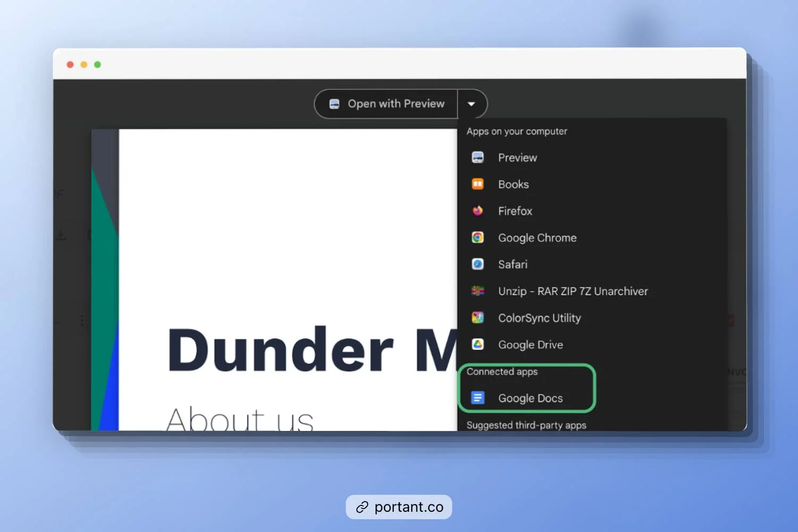Click the Unzip unarchiver icon

pos(478,291)
